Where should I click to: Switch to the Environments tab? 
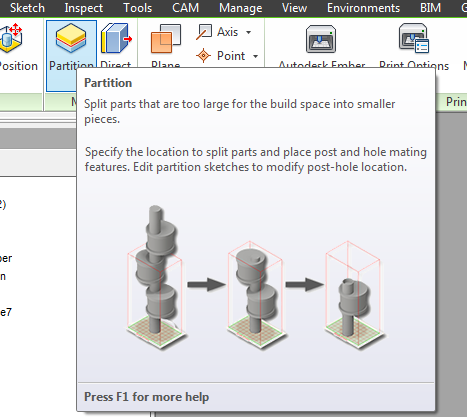[363, 8]
